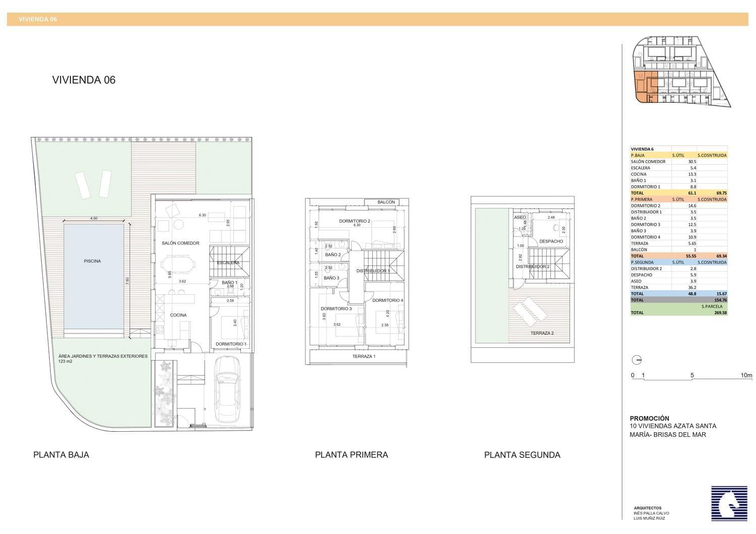Click 'DORMITORIO 3' label on the first floor plan
The image size is (756, 534).
[x=336, y=309]
